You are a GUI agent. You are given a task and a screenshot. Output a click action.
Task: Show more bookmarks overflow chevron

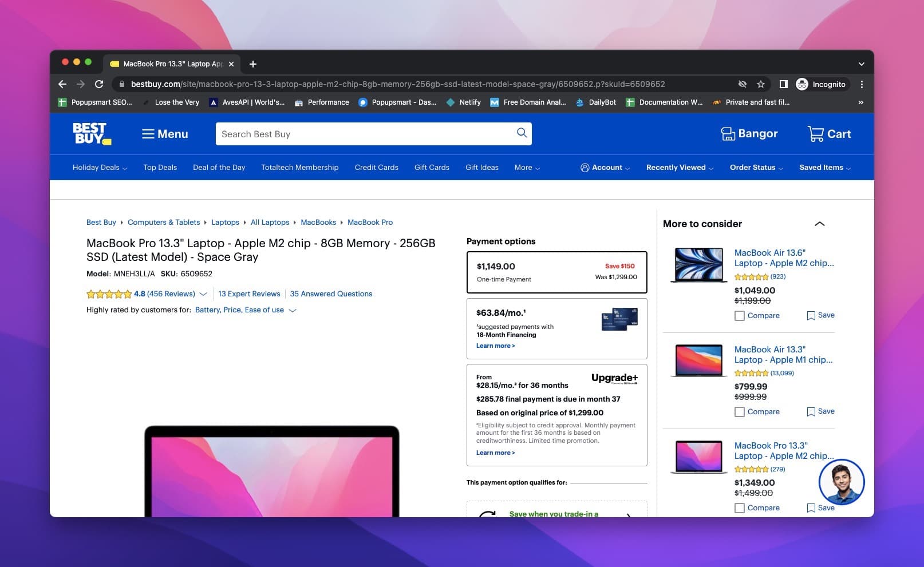click(860, 102)
